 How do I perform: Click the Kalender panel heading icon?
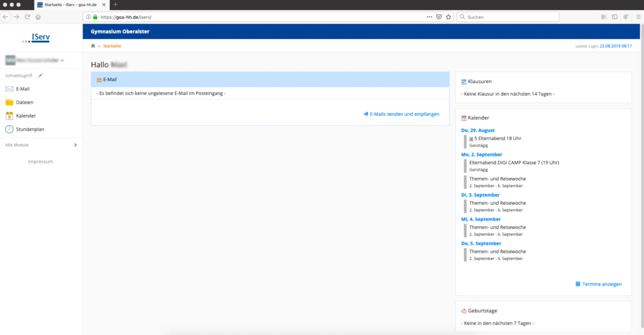464,118
